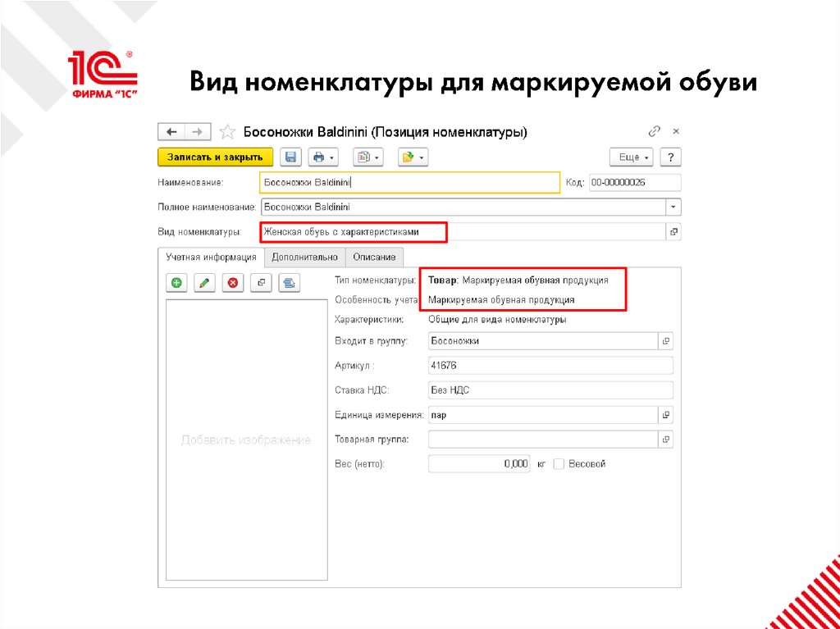Go forward with the right arrow button
The width and height of the screenshot is (840, 629).
click(198, 132)
